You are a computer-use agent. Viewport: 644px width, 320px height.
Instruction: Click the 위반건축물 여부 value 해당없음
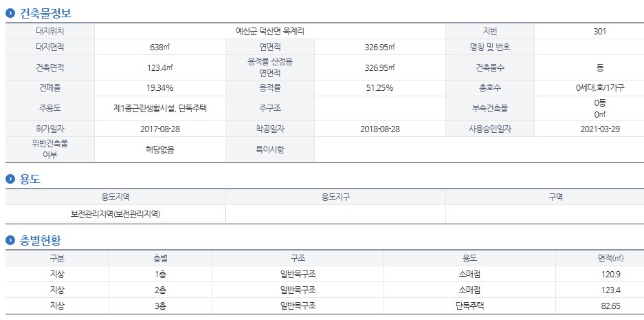coord(159,150)
